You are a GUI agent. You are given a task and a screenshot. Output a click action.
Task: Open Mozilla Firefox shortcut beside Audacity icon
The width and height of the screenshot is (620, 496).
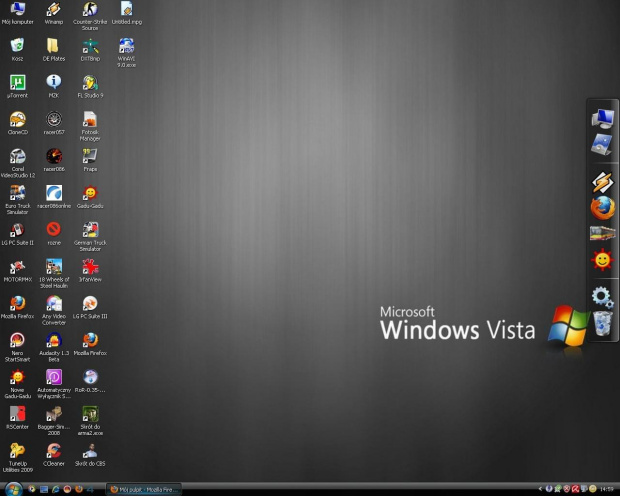tap(90, 344)
